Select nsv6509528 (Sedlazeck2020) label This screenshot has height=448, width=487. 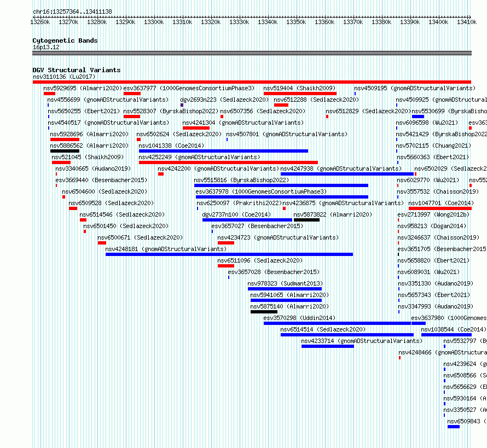click(x=111, y=203)
